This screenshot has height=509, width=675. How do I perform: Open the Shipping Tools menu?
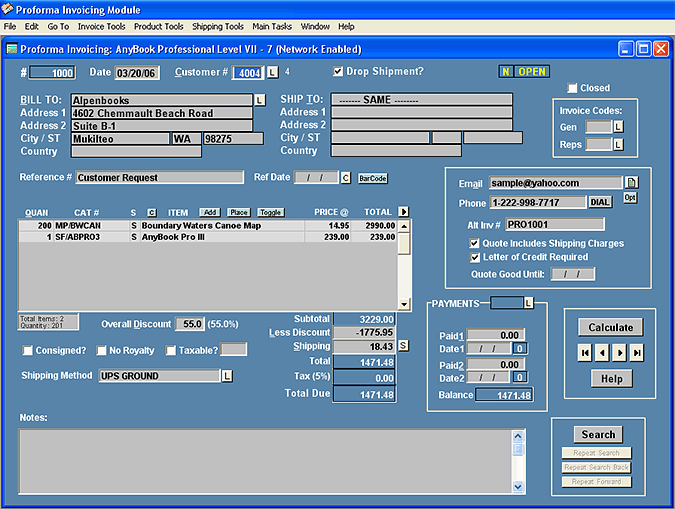(x=217, y=26)
